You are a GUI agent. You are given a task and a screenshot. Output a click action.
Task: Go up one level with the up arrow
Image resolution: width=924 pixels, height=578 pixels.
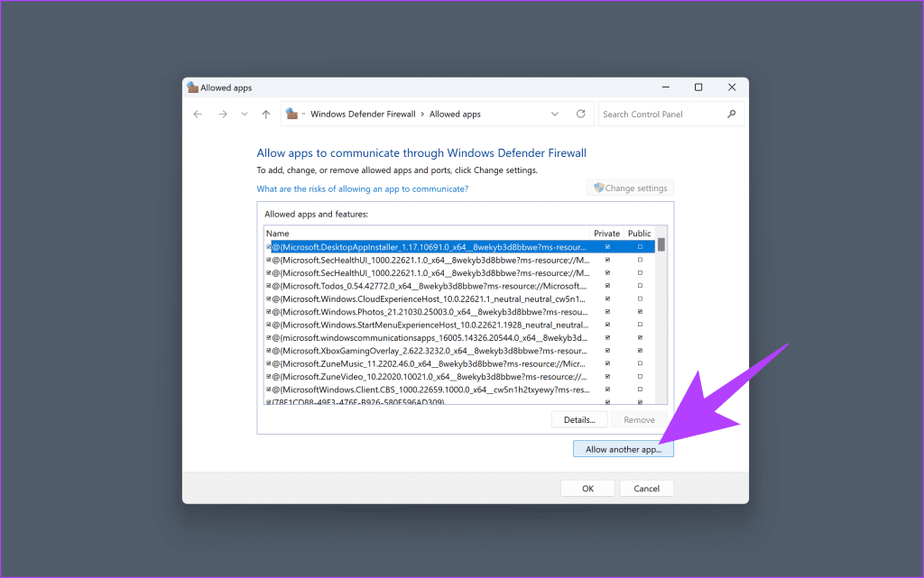point(266,115)
